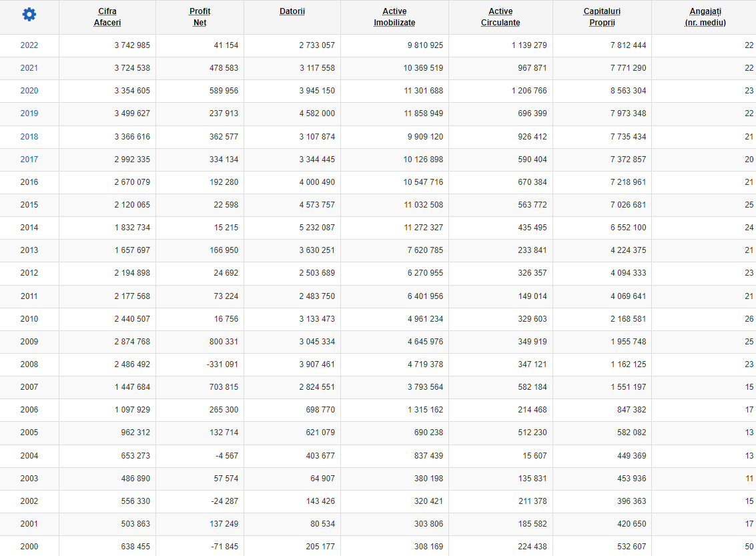The width and height of the screenshot is (756, 556).
Task: Click the Active Imobilizate column header
Action: point(394,17)
